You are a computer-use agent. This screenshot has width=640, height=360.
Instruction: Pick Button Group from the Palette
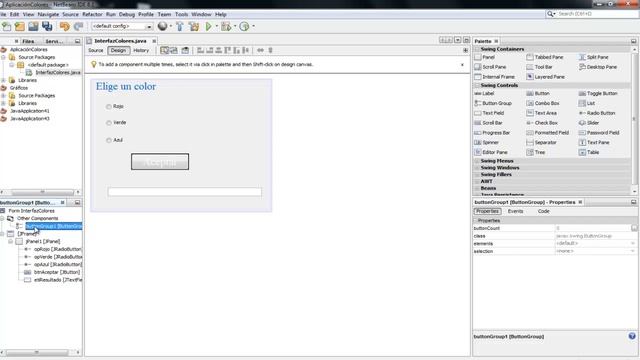pyautogui.click(x=493, y=103)
